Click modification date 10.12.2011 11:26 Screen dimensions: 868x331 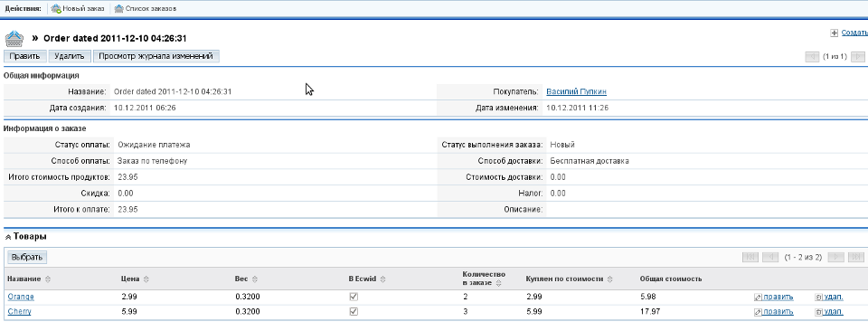(577, 108)
